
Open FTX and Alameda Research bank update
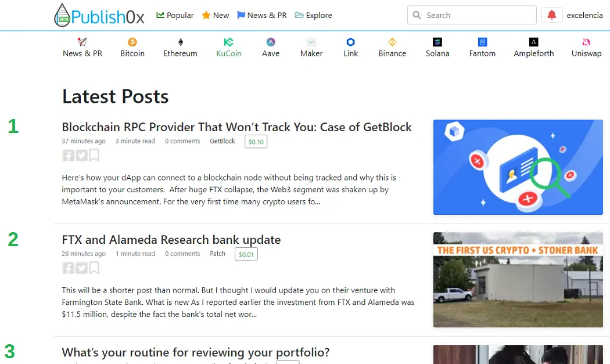pyautogui.click(x=171, y=240)
